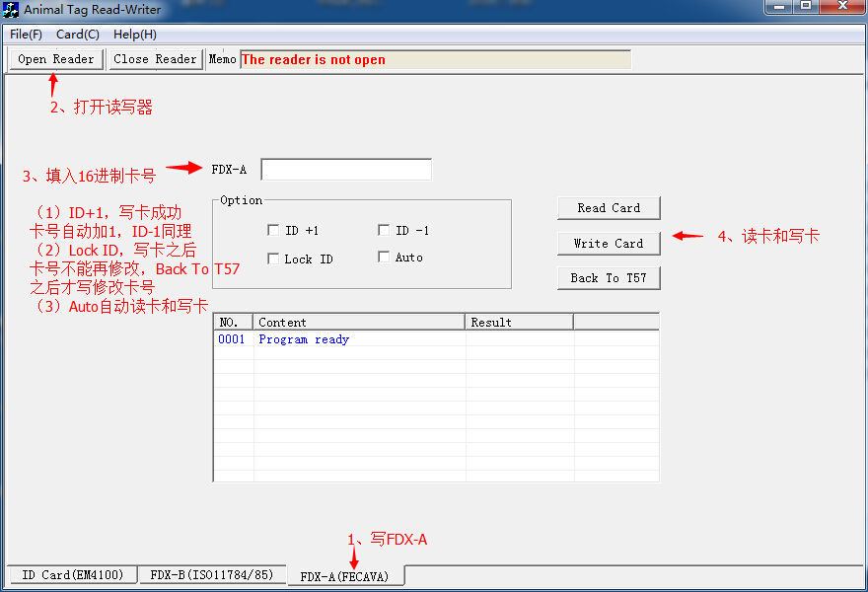
Task: Toggle the Lock ID checkbox
Action: pos(273,259)
